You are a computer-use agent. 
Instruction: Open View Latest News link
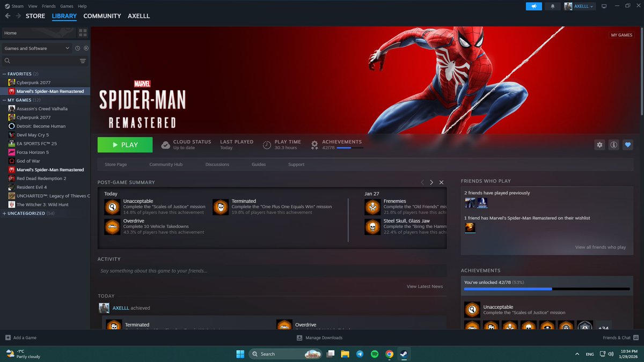pos(425,286)
